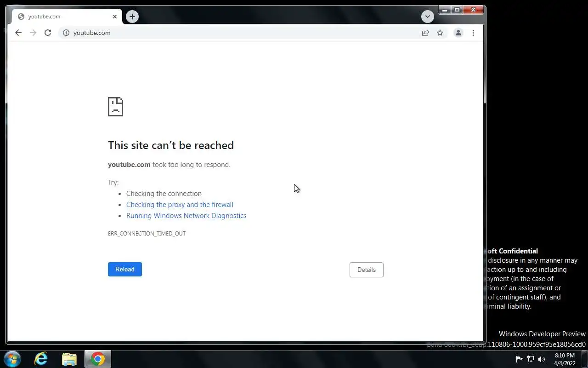Image resolution: width=588 pixels, height=368 pixels.
Task: Go back using the browser back arrow
Action: [18, 33]
